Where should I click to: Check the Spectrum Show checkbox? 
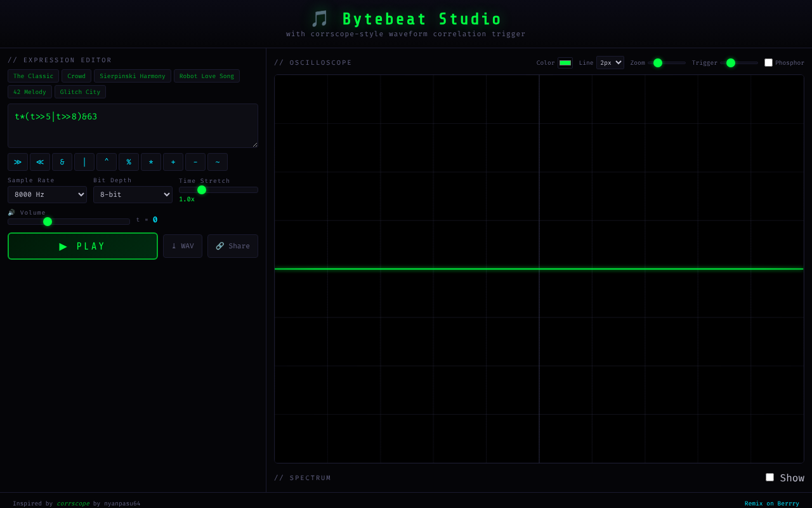coord(769,477)
